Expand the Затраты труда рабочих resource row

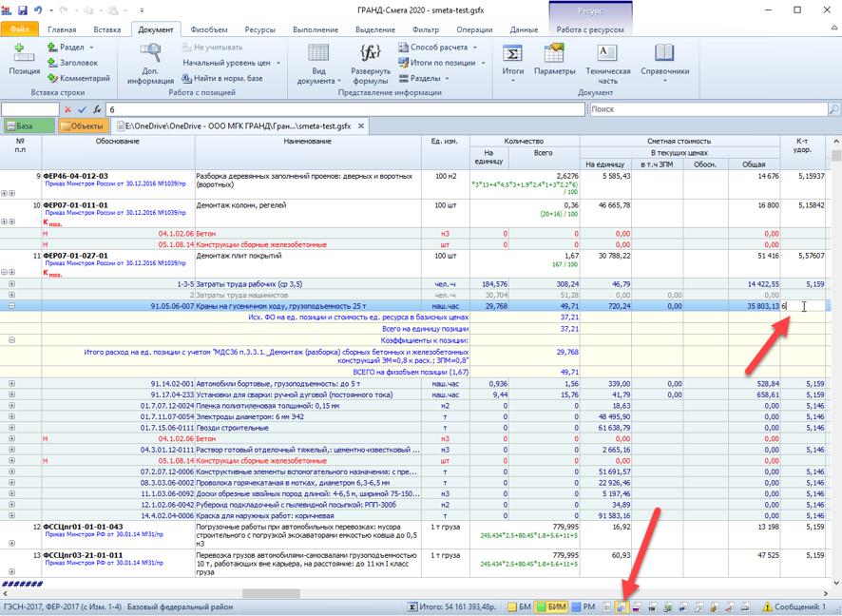click(x=11, y=284)
